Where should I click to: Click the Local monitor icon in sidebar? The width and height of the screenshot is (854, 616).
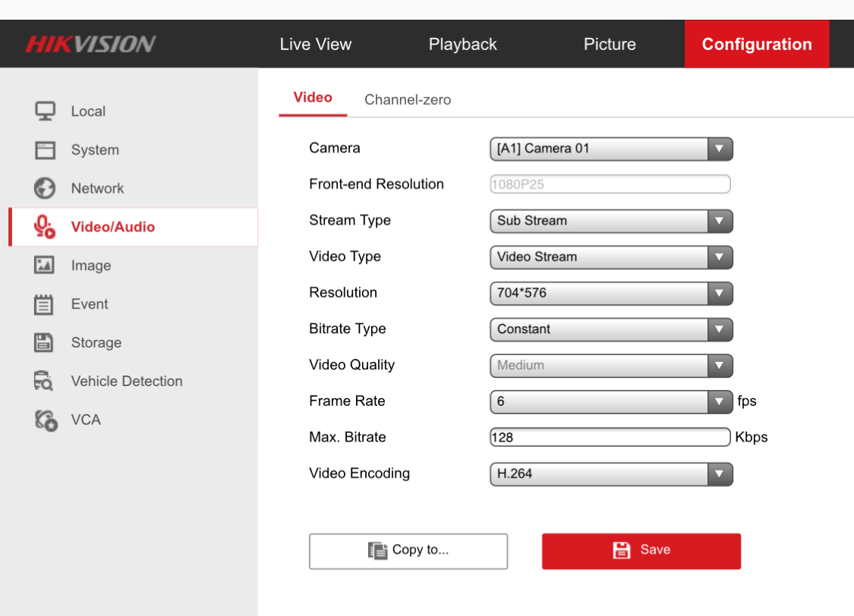pos(46,111)
